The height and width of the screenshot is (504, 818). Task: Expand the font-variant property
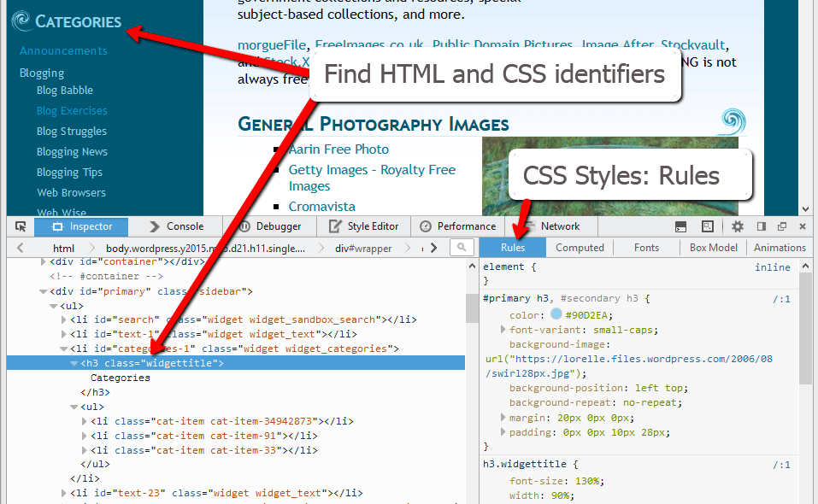click(503, 330)
